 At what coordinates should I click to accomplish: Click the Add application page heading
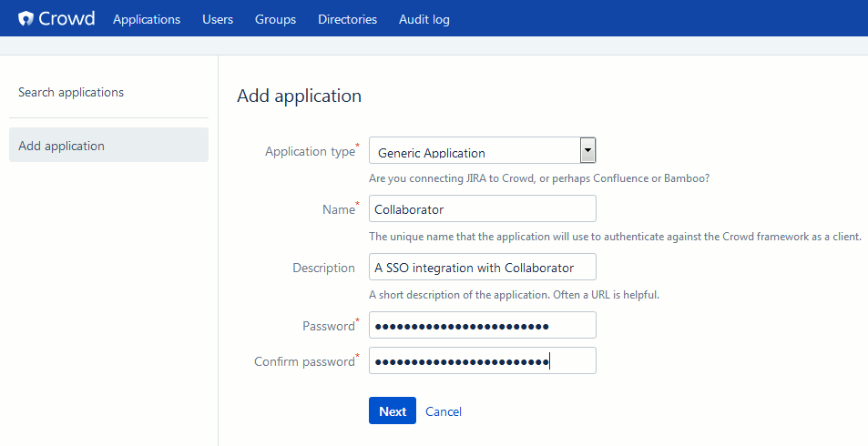[x=299, y=96]
